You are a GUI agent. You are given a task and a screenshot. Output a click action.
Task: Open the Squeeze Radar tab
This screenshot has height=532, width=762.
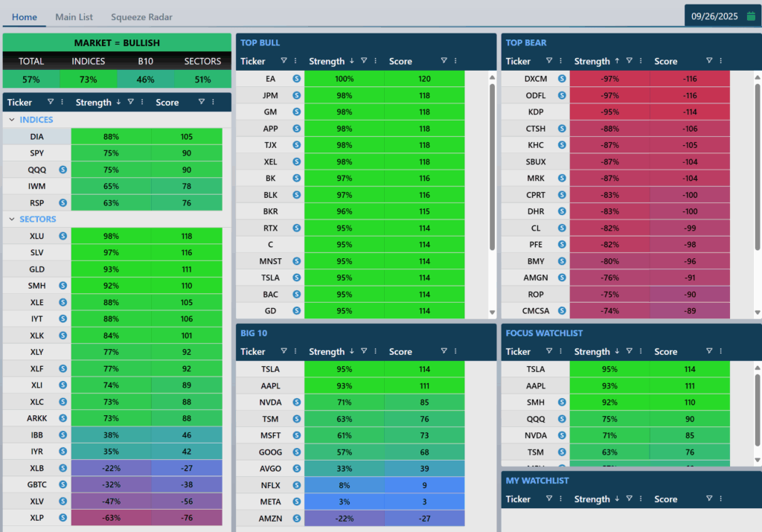coord(141,16)
